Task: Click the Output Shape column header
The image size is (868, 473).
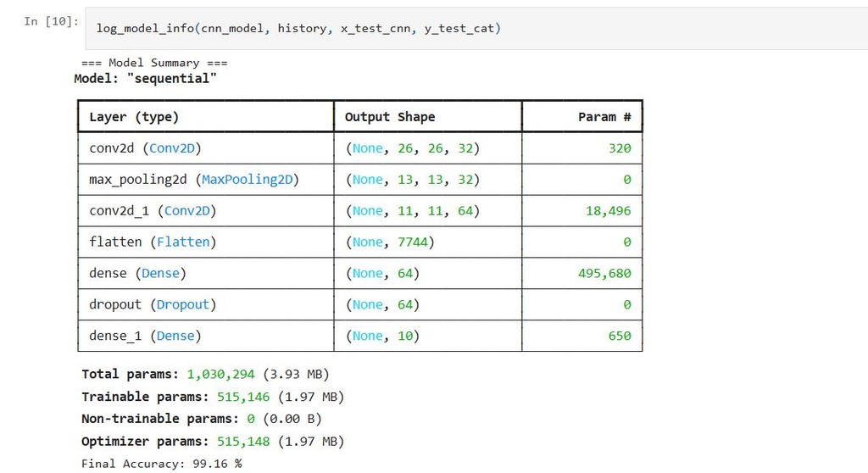Action: 389,117
